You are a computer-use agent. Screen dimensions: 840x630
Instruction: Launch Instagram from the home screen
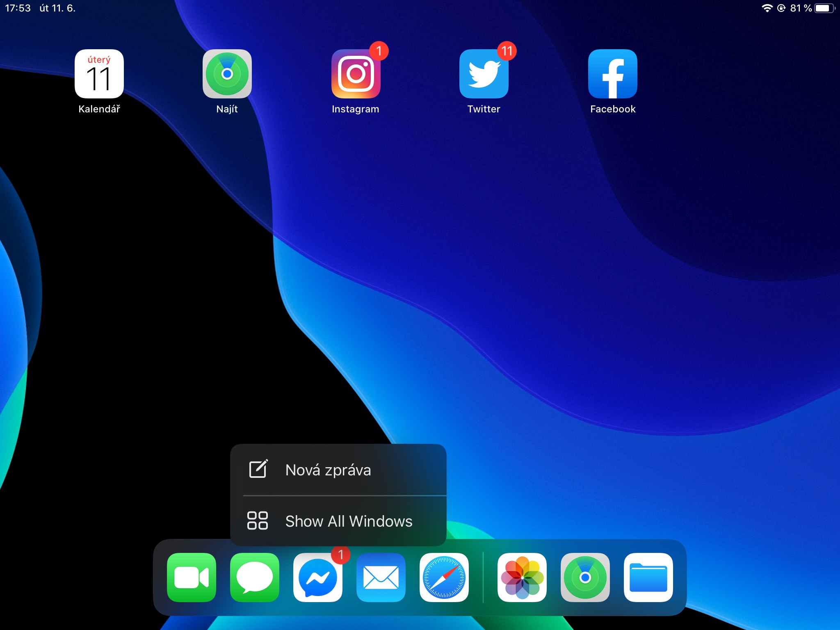[356, 74]
